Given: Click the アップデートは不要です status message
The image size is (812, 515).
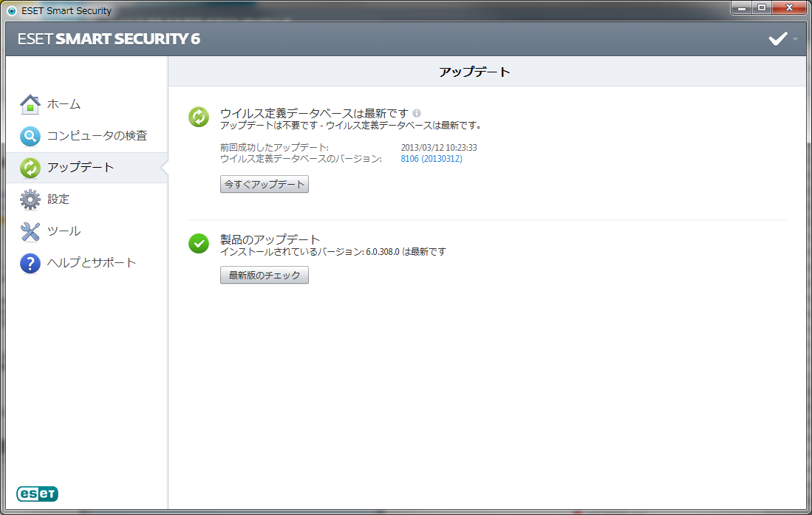Looking at the screenshot, I should point(351,126).
